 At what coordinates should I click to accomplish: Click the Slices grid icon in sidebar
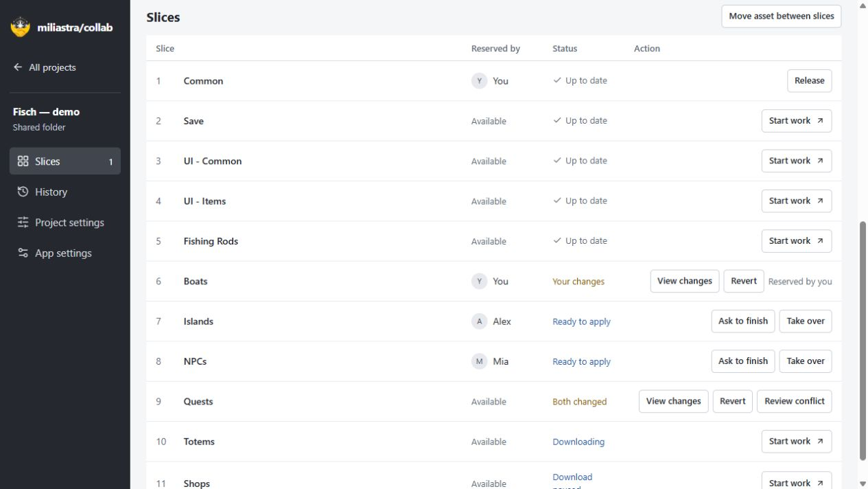[23, 161]
